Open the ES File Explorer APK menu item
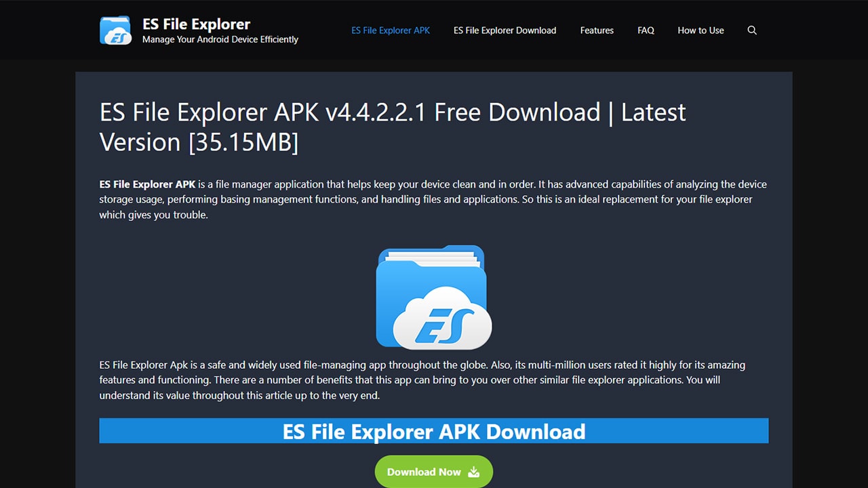This screenshot has height=488, width=868. coord(391,30)
